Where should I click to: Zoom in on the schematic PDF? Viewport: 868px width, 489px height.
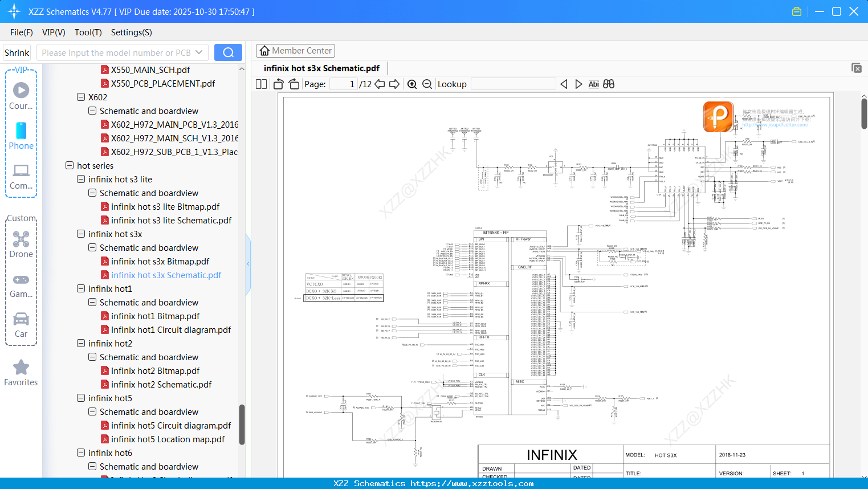(x=412, y=84)
